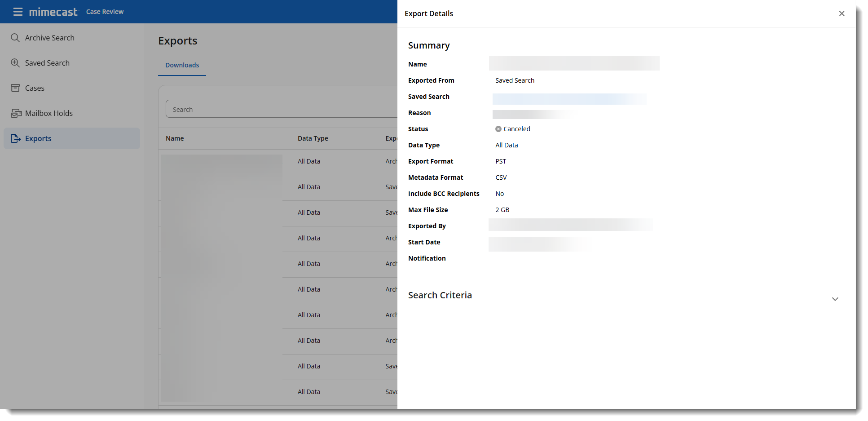The image size is (868, 421).
Task: Click the Archive Search magnifier icon
Action: [15, 38]
